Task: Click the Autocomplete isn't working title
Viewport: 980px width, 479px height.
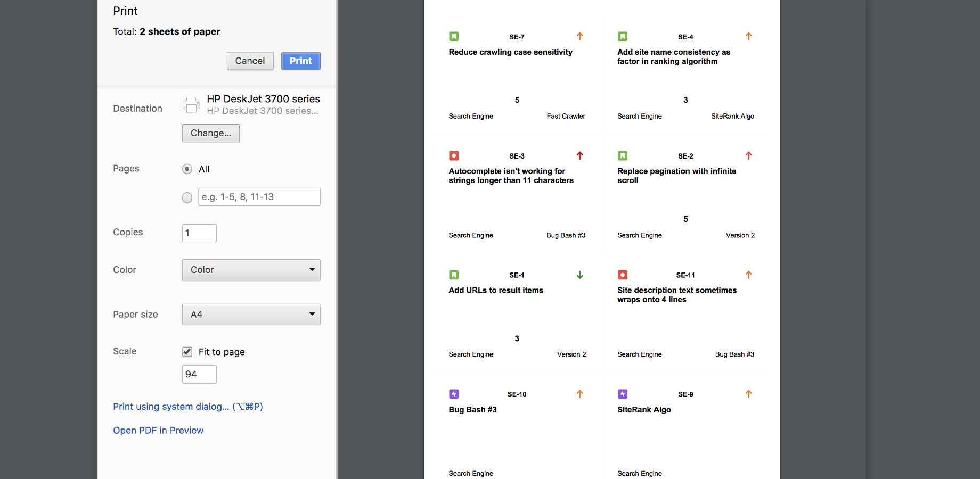Action: [x=511, y=176]
